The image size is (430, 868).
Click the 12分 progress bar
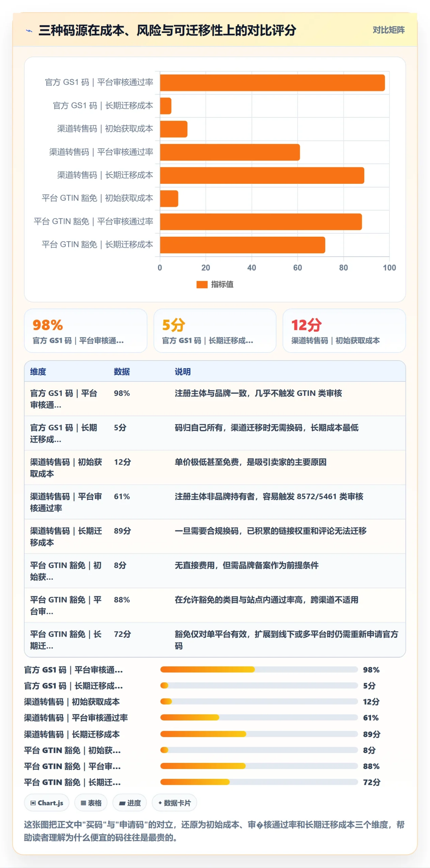259,702
